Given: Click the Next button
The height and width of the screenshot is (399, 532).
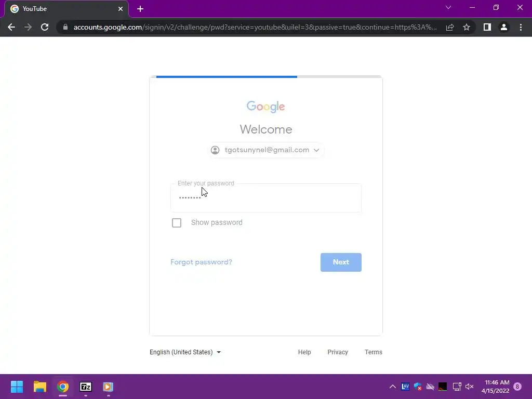Looking at the screenshot, I should pos(341,262).
